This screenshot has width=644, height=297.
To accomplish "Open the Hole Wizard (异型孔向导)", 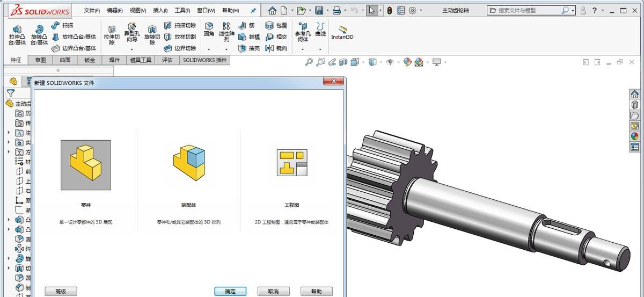I will tap(131, 32).
